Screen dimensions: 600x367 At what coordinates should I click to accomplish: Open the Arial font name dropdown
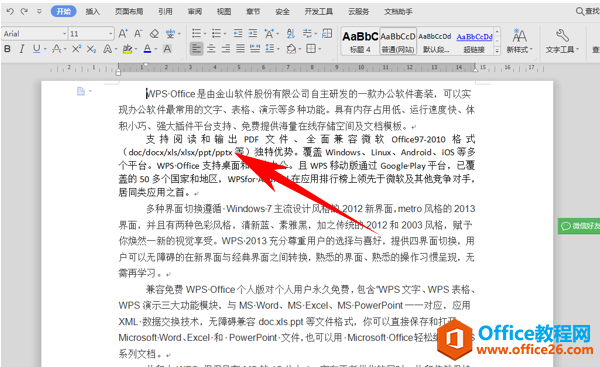[x=64, y=34]
